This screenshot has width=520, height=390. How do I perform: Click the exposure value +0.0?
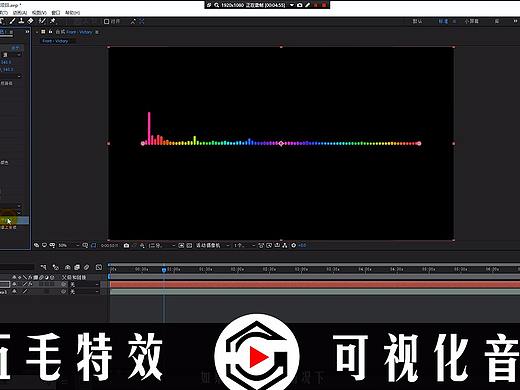(x=302, y=245)
